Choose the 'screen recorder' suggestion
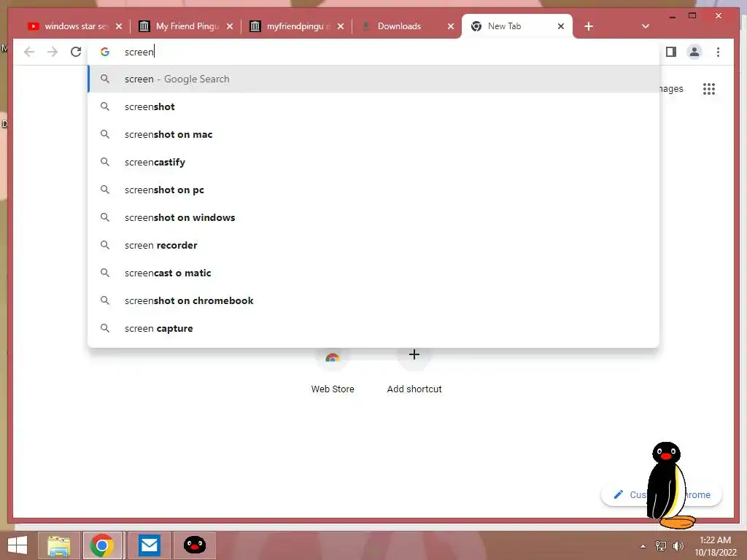The width and height of the screenshot is (747, 560). click(x=373, y=245)
